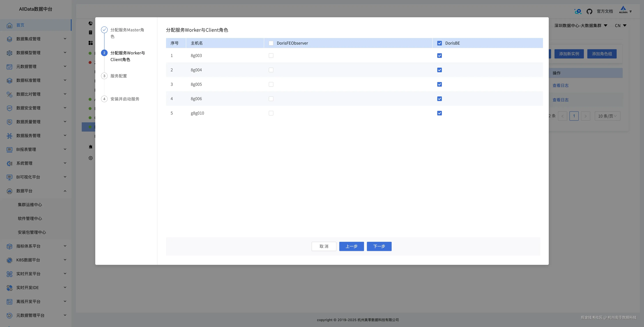Click the GitHub icon in header
The width and height of the screenshot is (644, 327).
tap(589, 12)
